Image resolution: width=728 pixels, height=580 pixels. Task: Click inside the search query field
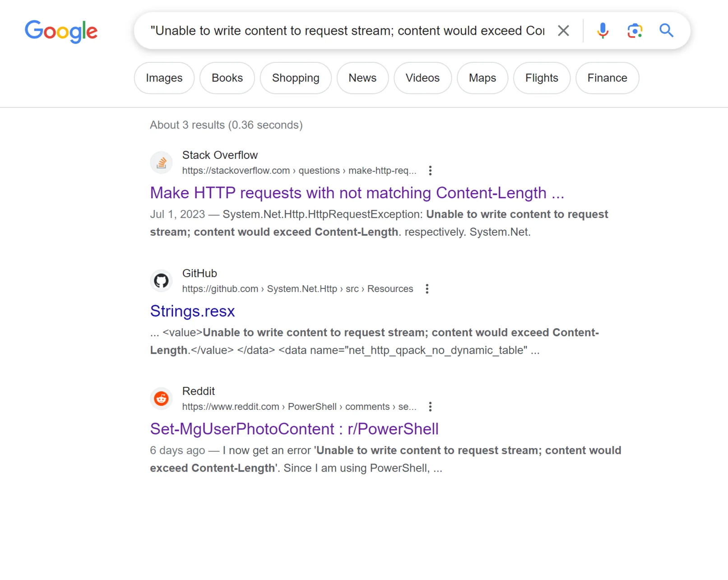pos(347,31)
